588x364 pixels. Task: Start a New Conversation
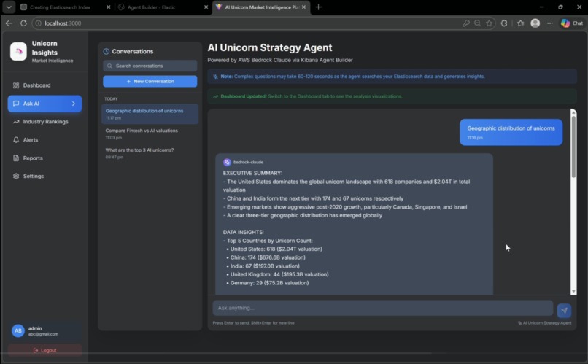click(x=150, y=82)
